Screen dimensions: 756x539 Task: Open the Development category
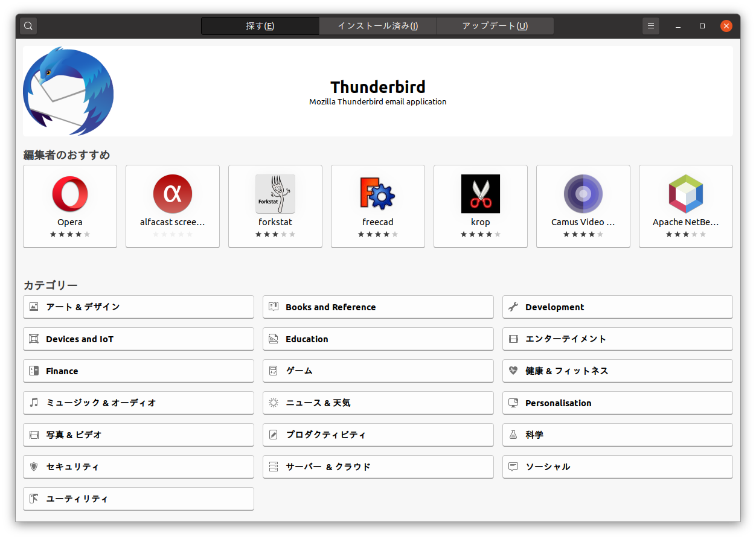[x=618, y=307]
